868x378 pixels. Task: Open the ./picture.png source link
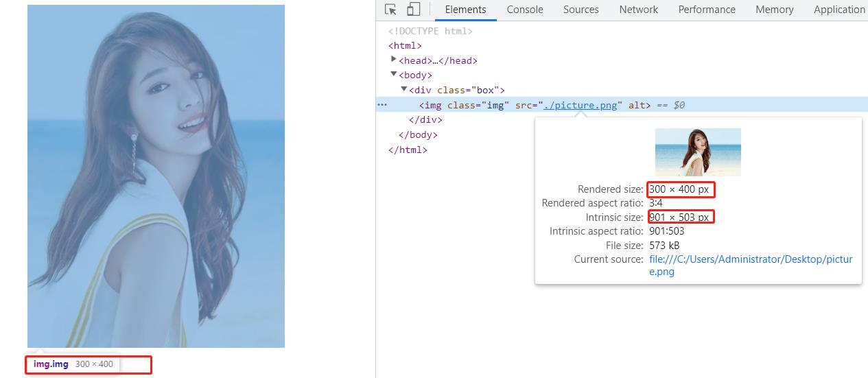580,105
